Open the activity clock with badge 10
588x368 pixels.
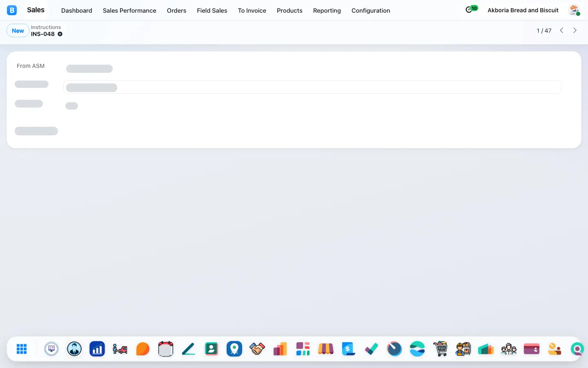click(471, 9)
